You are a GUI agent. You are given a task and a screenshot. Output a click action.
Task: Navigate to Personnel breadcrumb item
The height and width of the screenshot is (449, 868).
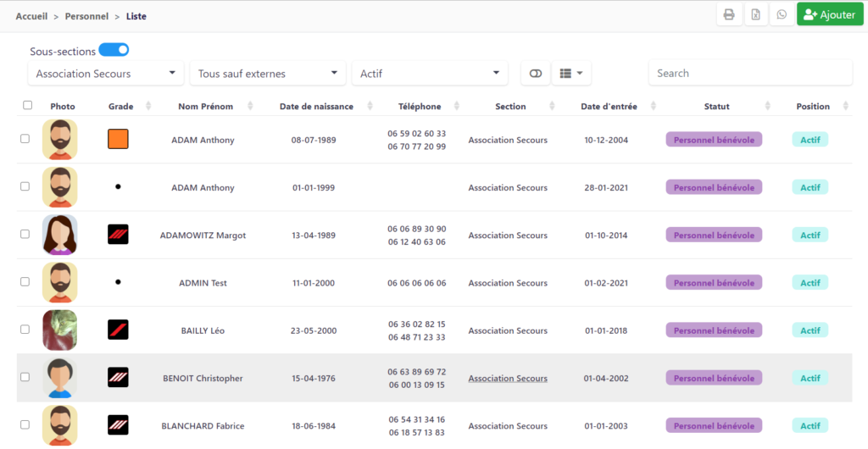click(86, 17)
